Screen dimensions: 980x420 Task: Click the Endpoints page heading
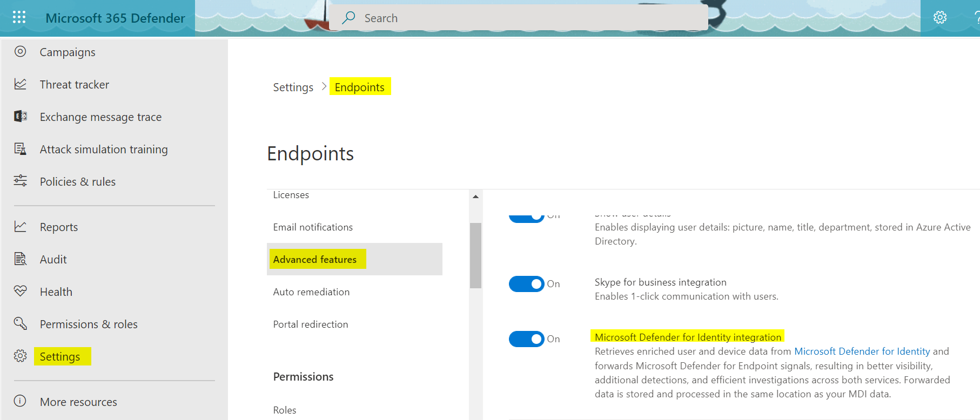point(311,154)
